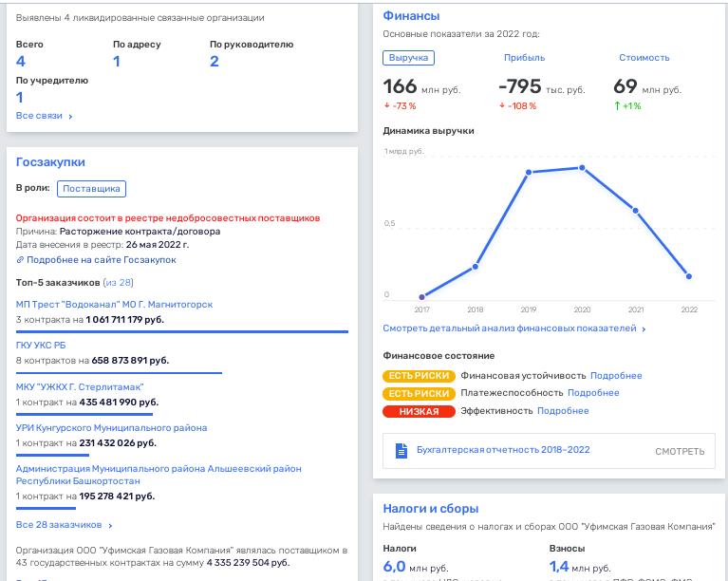The width and height of the screenshot is (728, 581).
Task: Click chain-link icon beside Подробнее на сайте Госзакупок
Action: pyautogui.click(x=20, y=260)
